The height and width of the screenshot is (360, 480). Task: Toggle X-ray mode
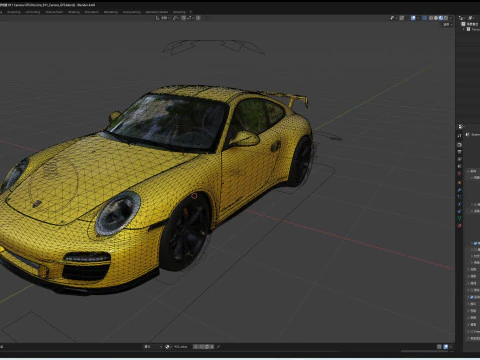click(x=424, y=18)
